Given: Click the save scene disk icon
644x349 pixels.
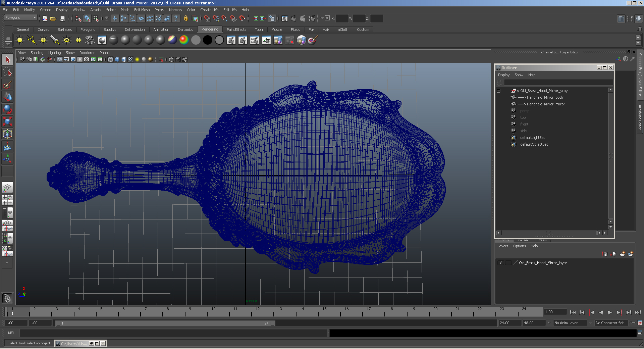Looking at the screenshot, I should click(62, 18).
